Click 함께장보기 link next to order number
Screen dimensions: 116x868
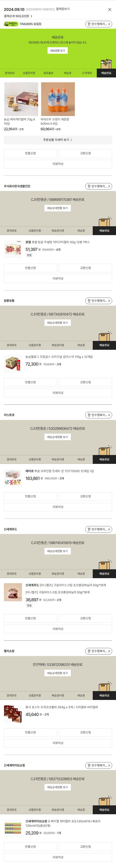coord(63,9)
